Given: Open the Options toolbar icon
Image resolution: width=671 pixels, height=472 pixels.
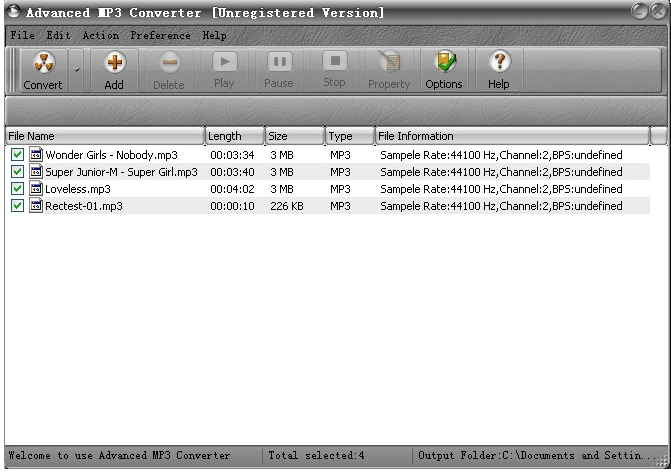Looking at the screenshot, I should (x=445, y=62).
